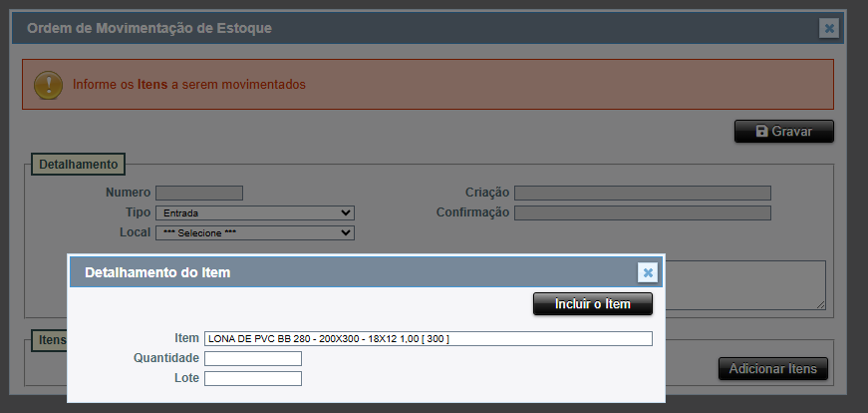Click the Ordem de Movimentação de Estoque title
The height and width of the screenshot is (413, 868).
[149, 28]
